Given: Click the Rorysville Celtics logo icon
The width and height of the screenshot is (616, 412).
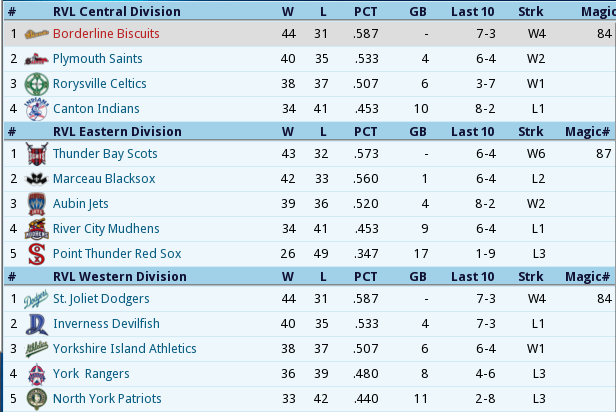Looking at the screenshot, I should pos(37,84).
